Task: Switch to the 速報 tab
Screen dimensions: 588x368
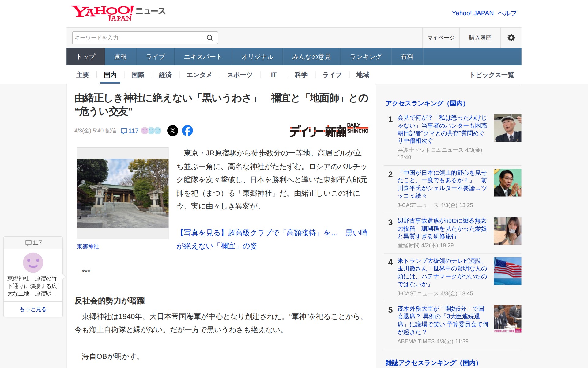Action: [120, 57]
